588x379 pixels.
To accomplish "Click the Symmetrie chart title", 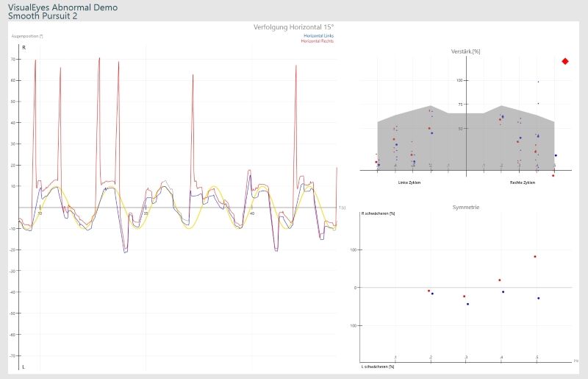I will coord(466,208).
